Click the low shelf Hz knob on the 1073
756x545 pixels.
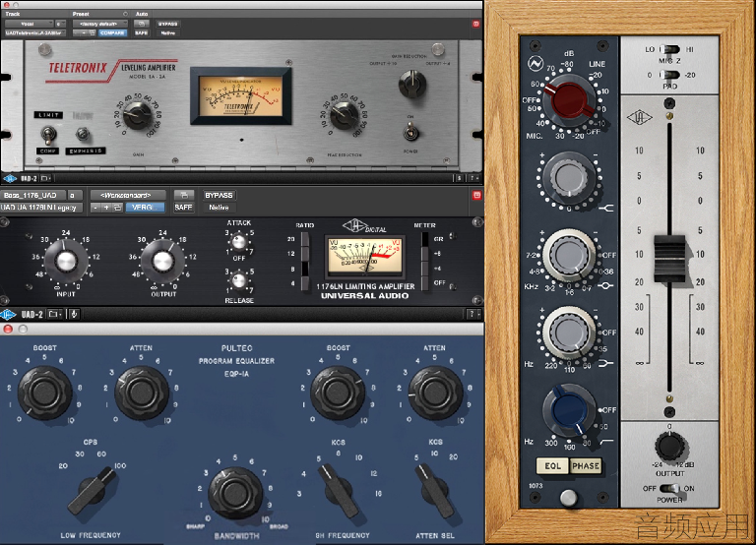point(569,333)
